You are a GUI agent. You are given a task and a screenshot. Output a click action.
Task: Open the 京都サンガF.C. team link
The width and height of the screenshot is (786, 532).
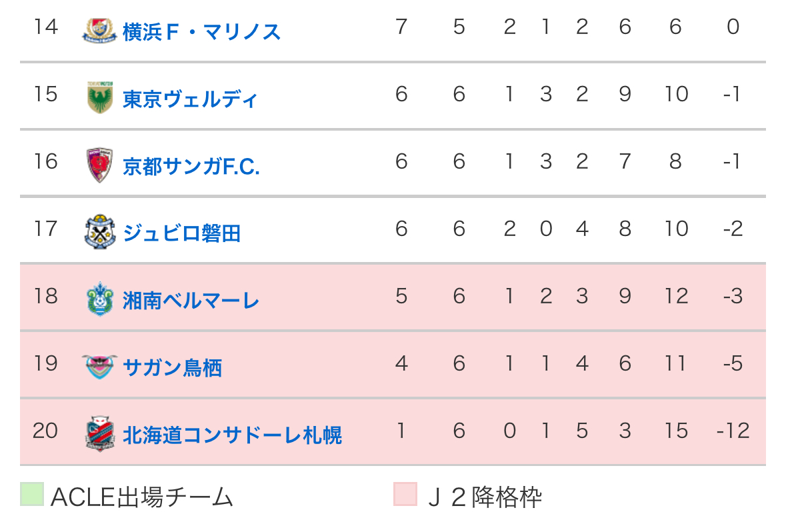point(191,166)
